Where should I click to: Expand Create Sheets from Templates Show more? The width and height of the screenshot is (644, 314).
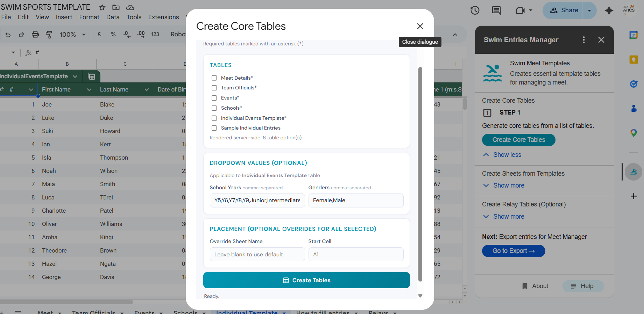coord(508,185)
